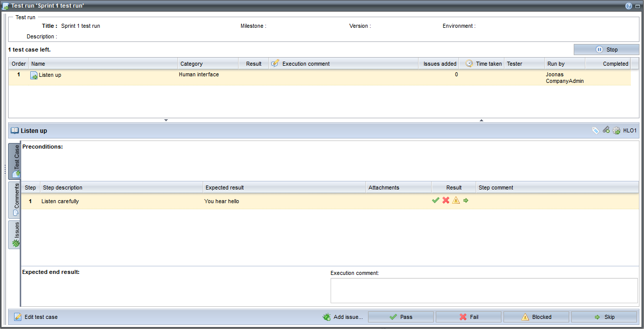Viewport: 644px width, 329px height.
Task: Mark step 1 passed with green checkmark
Action: tap(436, 201)
